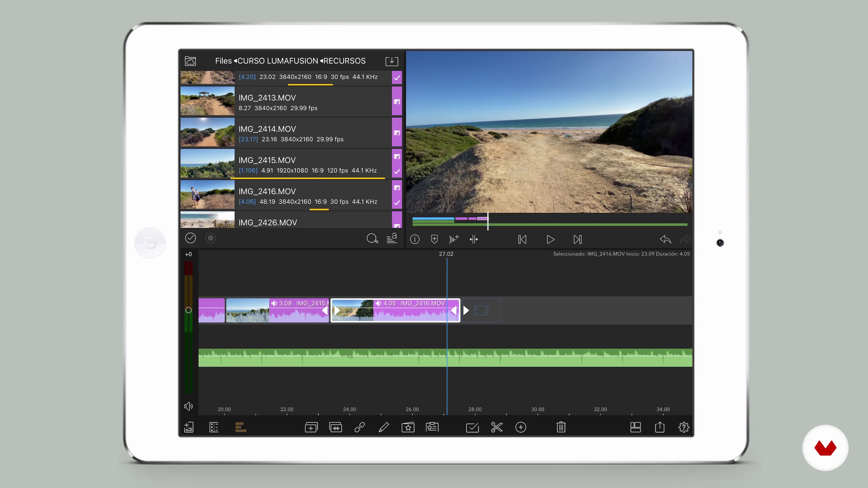Delete selected clip with trash icon
Viewport: 868px width, 488px height.
[561, 427]
